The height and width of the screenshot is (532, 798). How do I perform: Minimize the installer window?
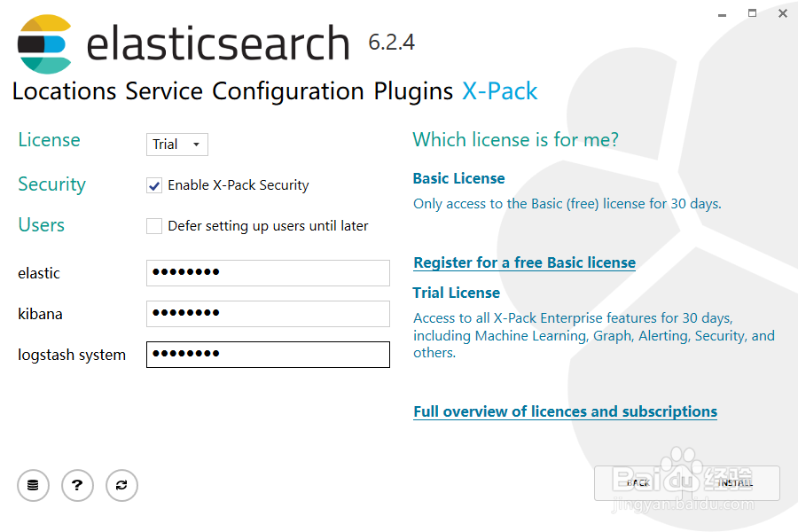[x=721, y=14]
